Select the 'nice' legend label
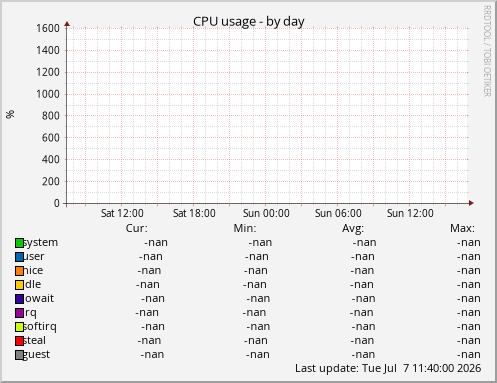The image size is (497, 383). point(33,271)
